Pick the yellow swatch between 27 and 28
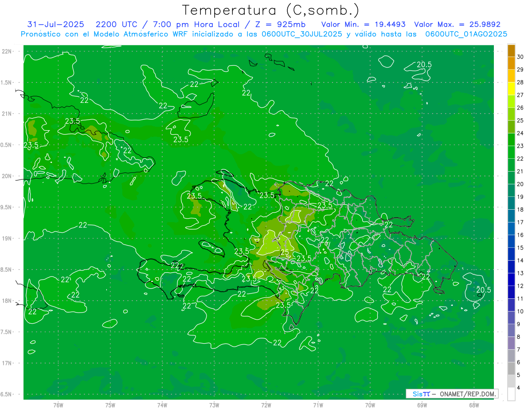This screenshot has width=532, height=411. coord(511,88)
